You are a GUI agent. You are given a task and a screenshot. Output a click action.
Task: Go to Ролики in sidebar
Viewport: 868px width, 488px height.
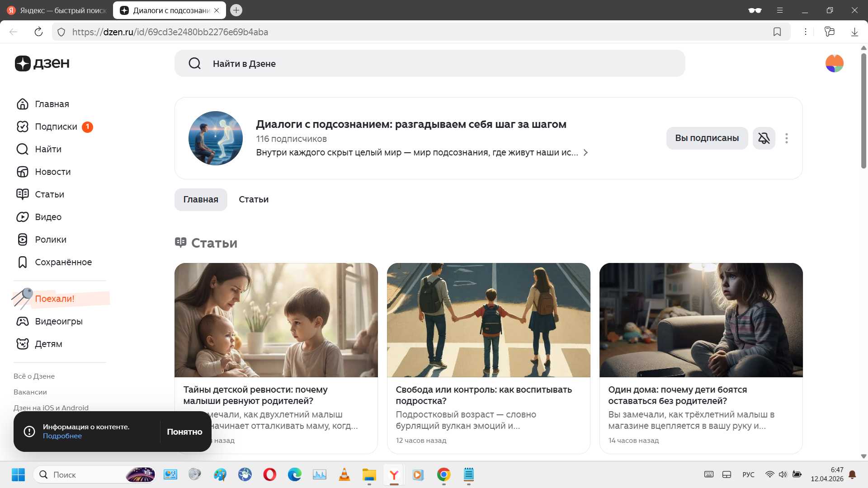click(x=50, y=239)
